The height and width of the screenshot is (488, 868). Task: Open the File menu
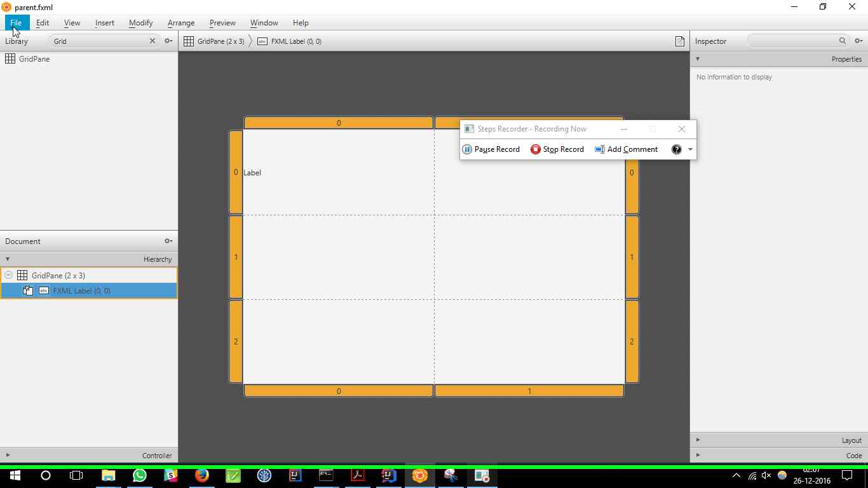[x=16, y=23]
